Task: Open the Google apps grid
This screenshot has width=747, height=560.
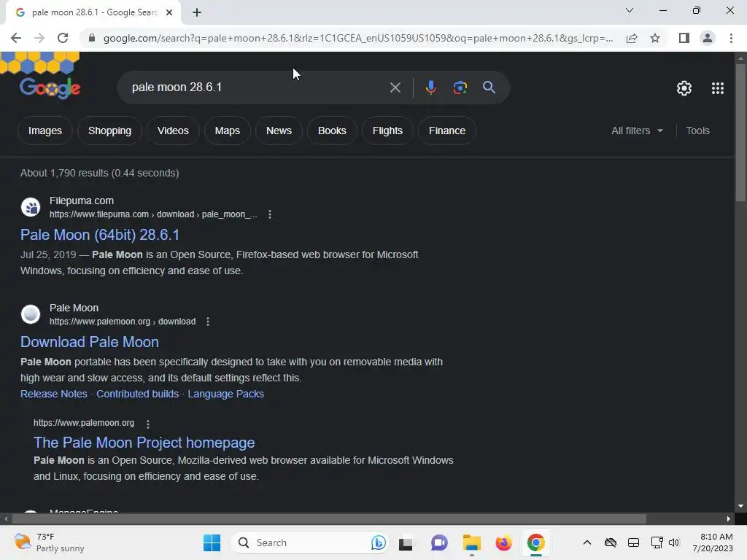Action: point(718,88)
